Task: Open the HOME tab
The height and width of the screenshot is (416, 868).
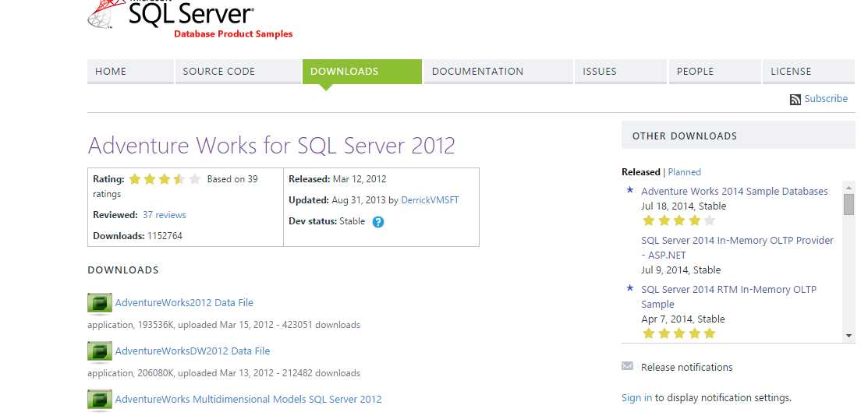Action: point(130,72)
